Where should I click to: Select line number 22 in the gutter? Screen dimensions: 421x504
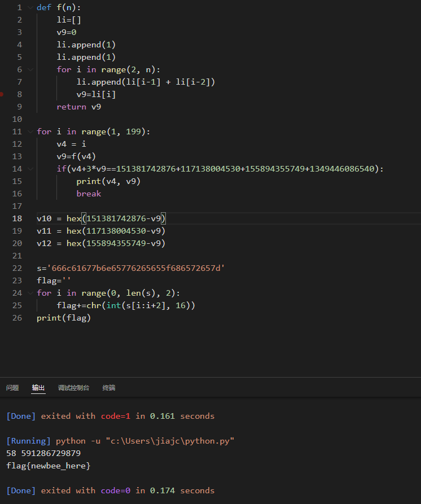click(x=17, y=269)
